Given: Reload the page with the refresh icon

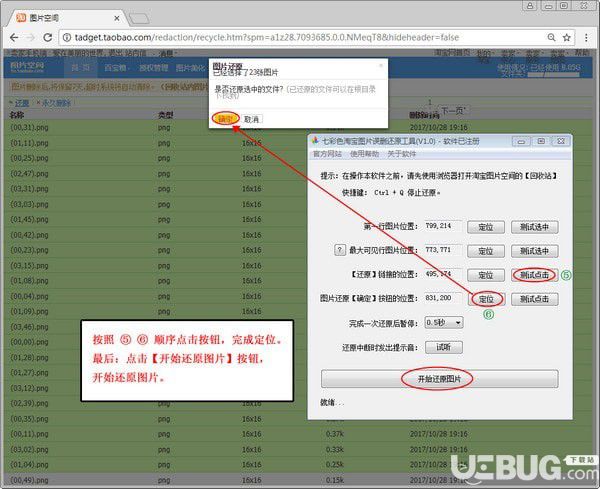Looking at the screenshot, I should (47, 37).
